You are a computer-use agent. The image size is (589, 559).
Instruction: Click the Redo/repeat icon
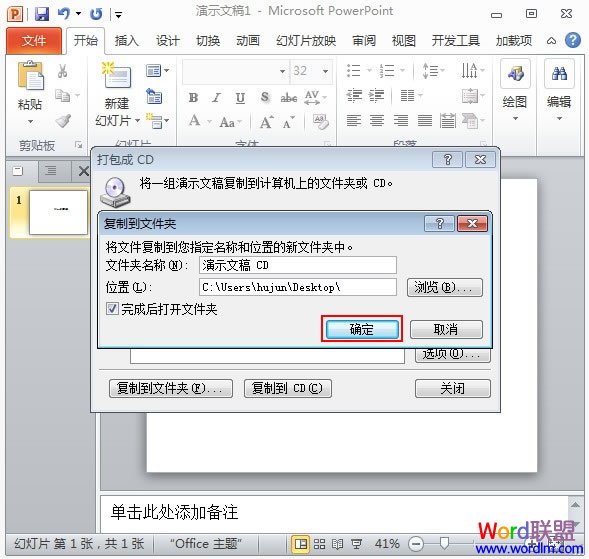[96, 14]
